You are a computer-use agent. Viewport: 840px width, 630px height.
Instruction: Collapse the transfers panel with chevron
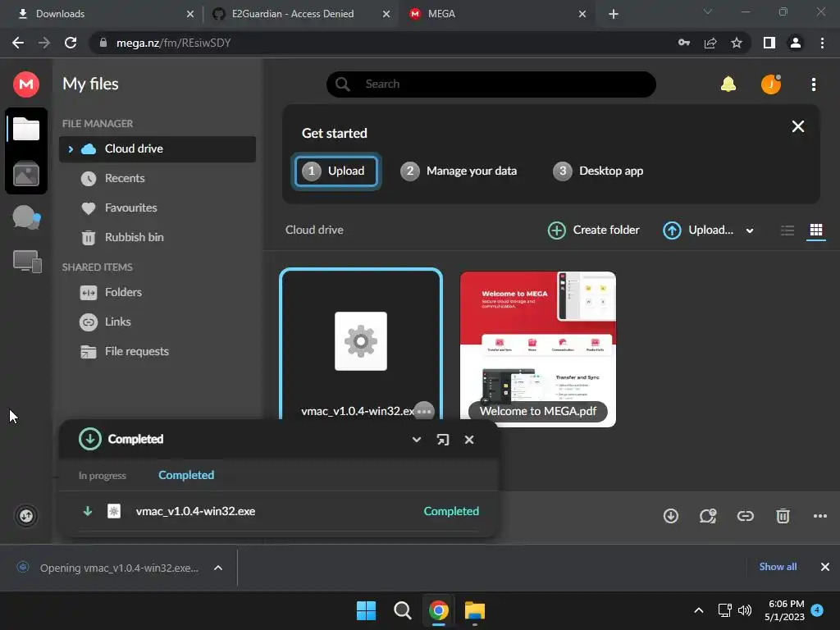click(x=416, y=440)
